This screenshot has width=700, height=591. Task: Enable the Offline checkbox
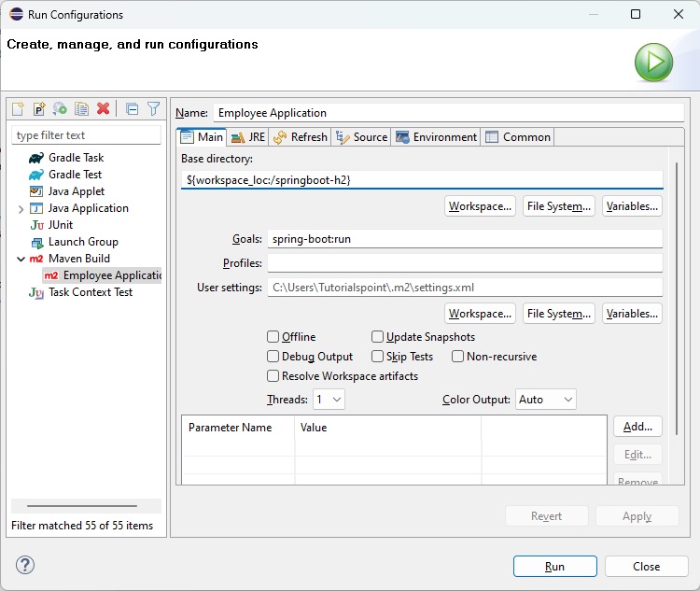[x=273, y=337]
